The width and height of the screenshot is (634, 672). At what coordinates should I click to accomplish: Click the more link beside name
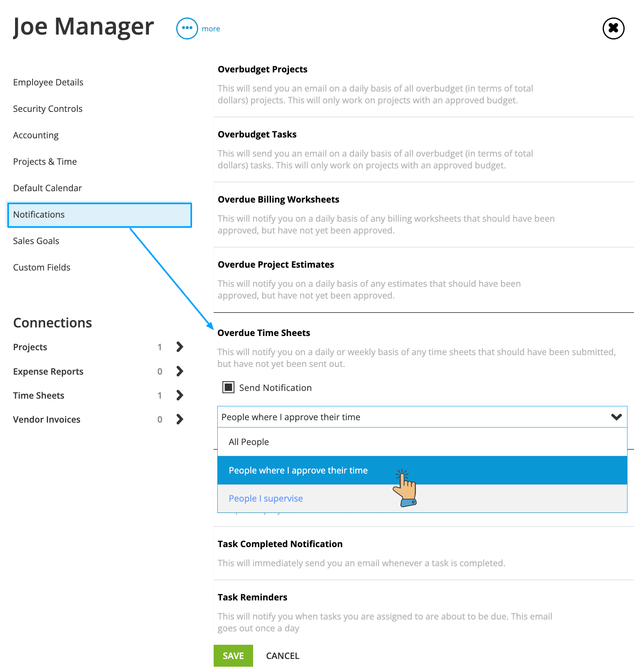(x=211, y=29)
